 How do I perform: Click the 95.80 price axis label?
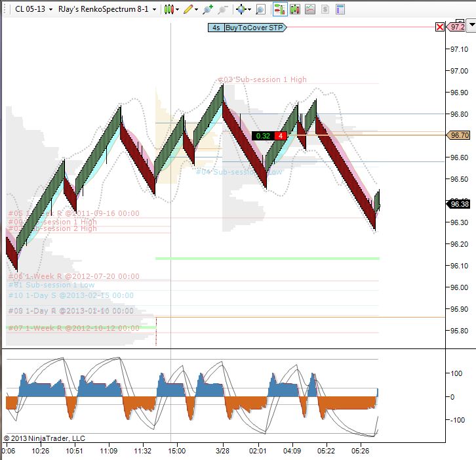click(459, 331)
